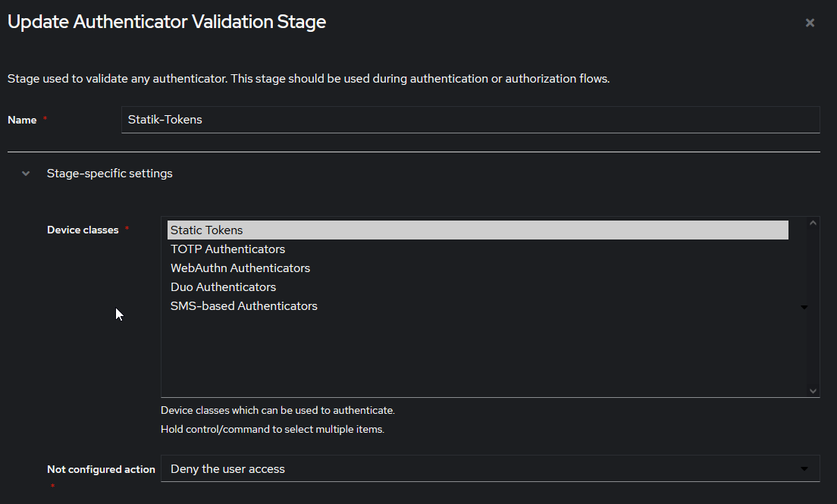Select WebAuthn Authenticators device class

[x=240, y=268]
